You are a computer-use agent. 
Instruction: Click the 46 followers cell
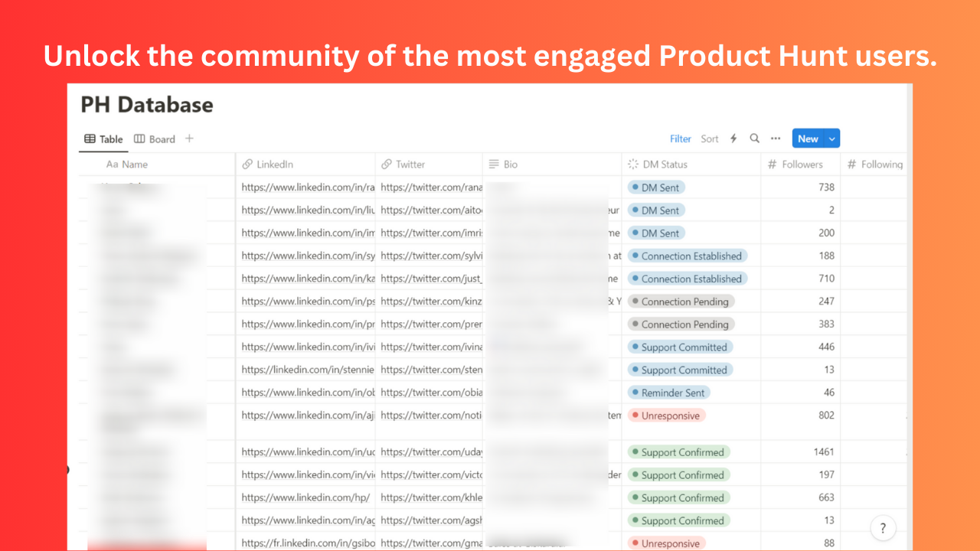click(800, 393)
